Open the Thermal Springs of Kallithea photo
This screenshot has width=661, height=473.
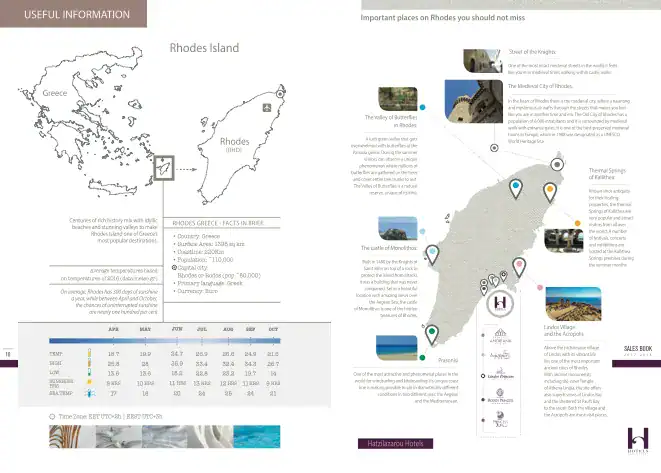point(564,240)
